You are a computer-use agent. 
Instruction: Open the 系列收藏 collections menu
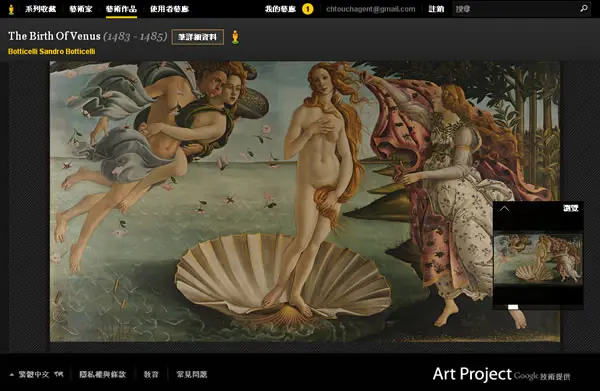pos(41,9)
